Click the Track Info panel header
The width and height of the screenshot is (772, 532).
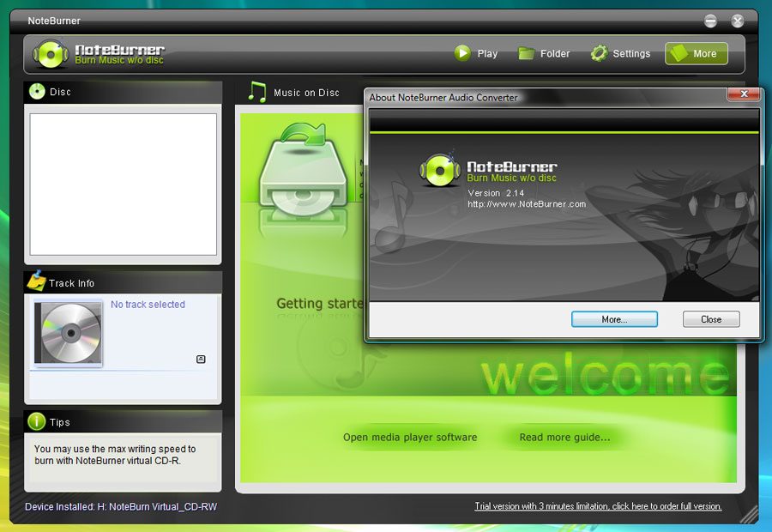pyautogui.click(x=123, y=283)
